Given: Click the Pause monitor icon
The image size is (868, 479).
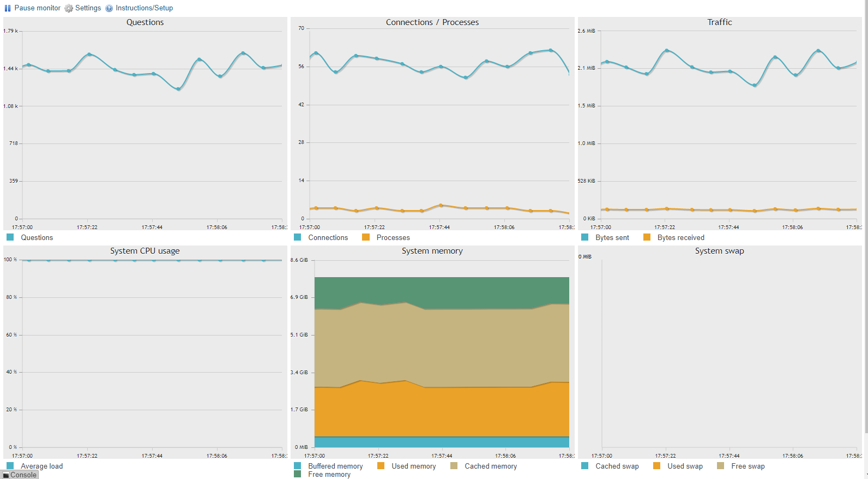Looking at the screenshot, I should pos(8,8).
